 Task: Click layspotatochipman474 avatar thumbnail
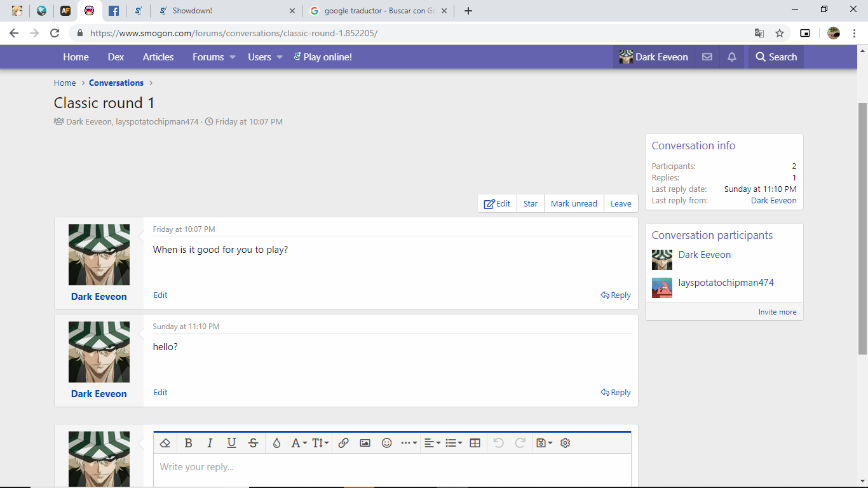point(662,288)
